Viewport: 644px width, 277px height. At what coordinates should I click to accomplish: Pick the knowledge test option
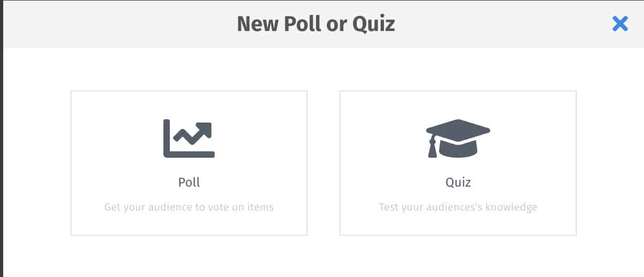[458, 163]
